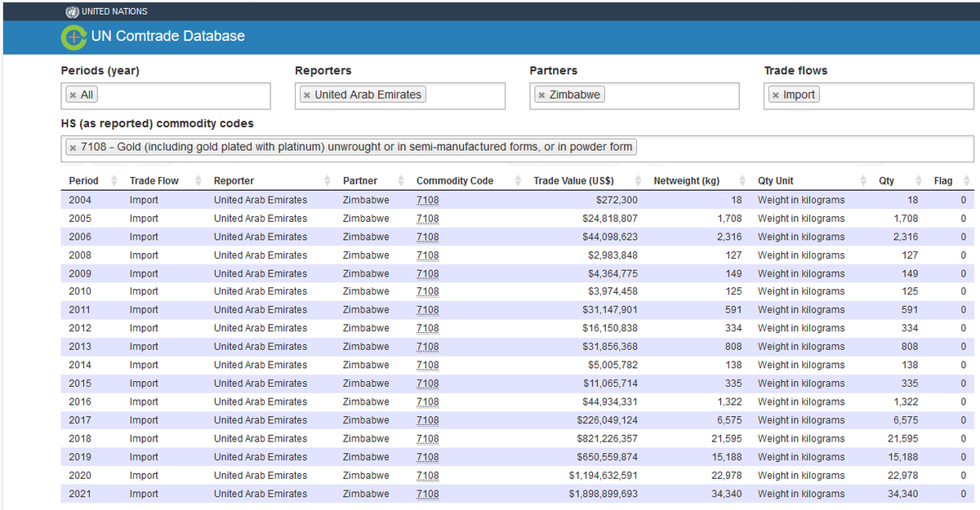Click the United Nations emblem icon
This screenshot has height=510, width=980.
click(72, 11)
